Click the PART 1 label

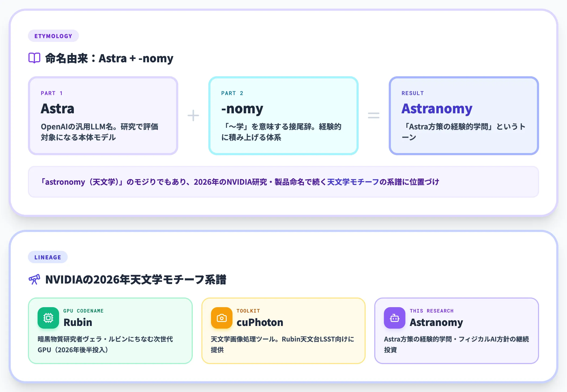pyautogui.click(x=52, y=93)
